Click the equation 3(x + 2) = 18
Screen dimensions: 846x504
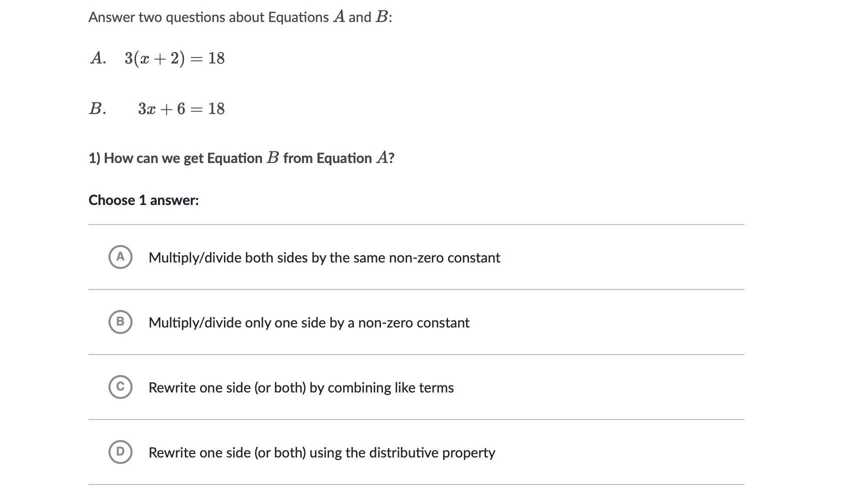174,58
